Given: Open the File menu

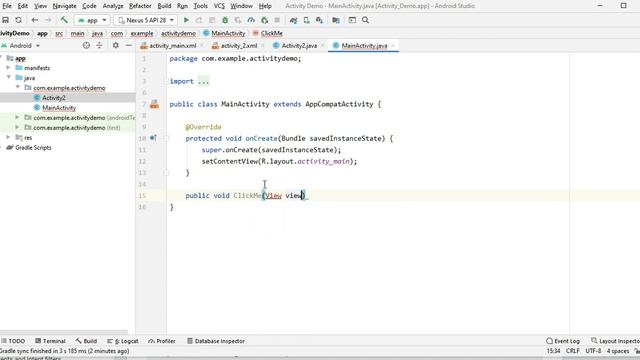Looking at the screenshot, I should [x=7, y=6].
